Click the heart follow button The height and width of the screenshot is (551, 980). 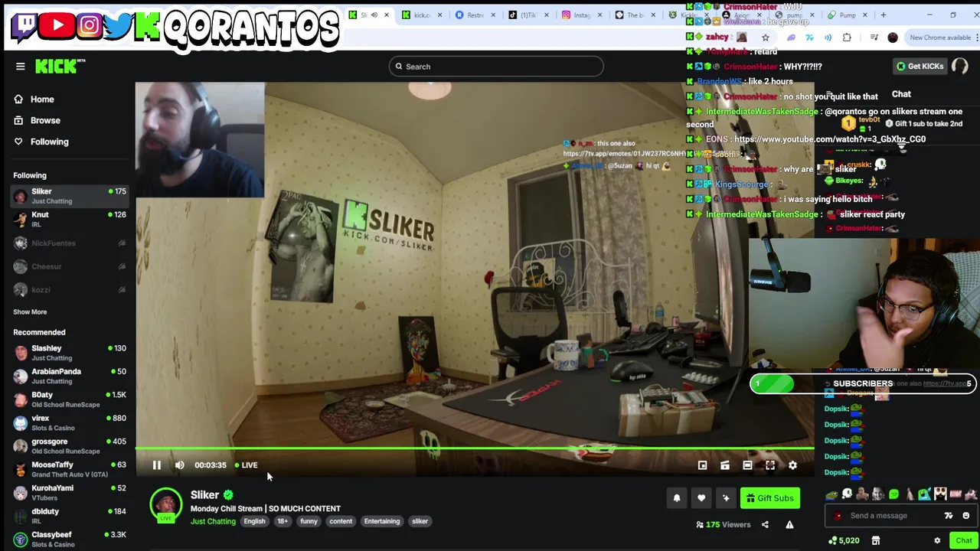(x=701, y=498)
